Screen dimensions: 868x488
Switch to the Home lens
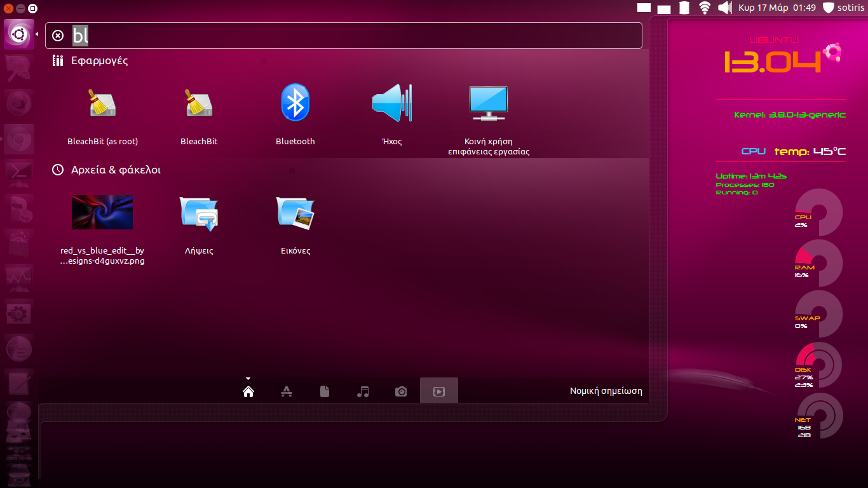coord(248,391)
